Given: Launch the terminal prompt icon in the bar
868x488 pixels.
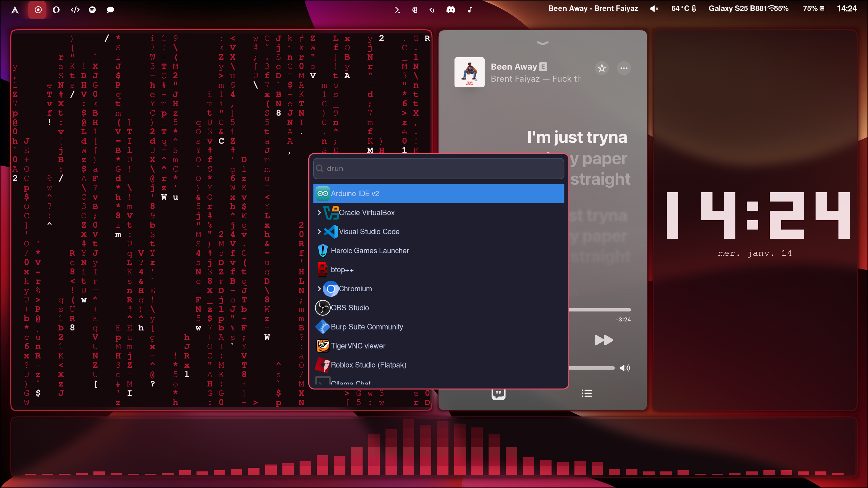Looking at the screenshot, I should tap(397, 10).
